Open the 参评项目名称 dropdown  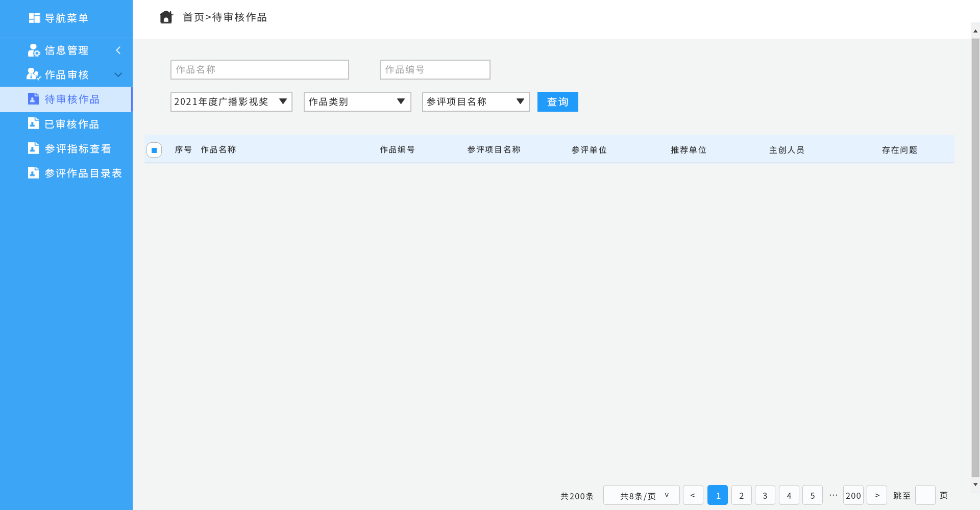pyautogui.click(x=475, y=101)
